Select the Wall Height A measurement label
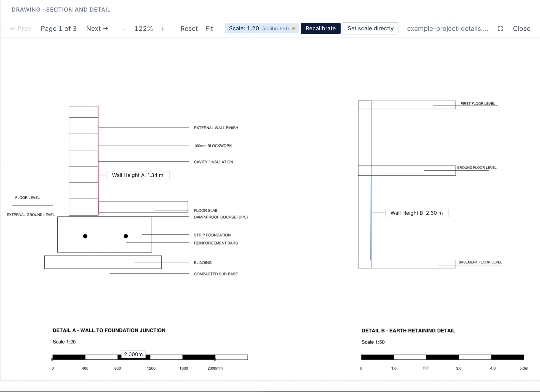 point(138,175)
